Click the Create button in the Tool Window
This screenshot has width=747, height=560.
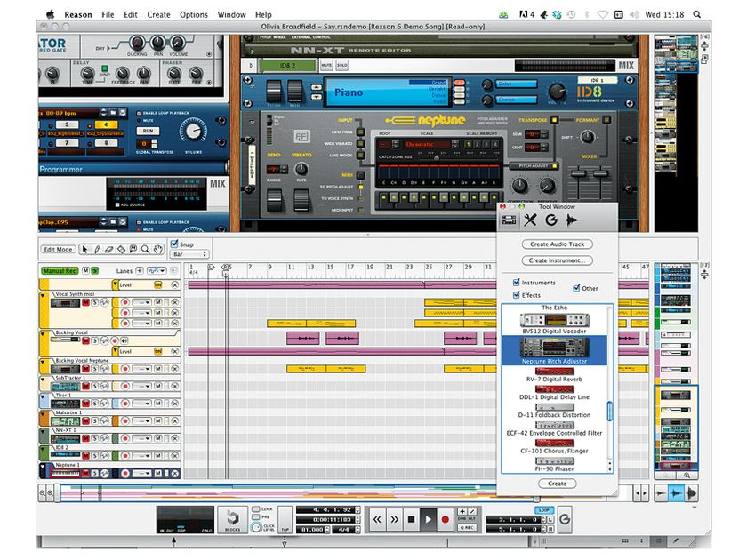click(557, 484)
